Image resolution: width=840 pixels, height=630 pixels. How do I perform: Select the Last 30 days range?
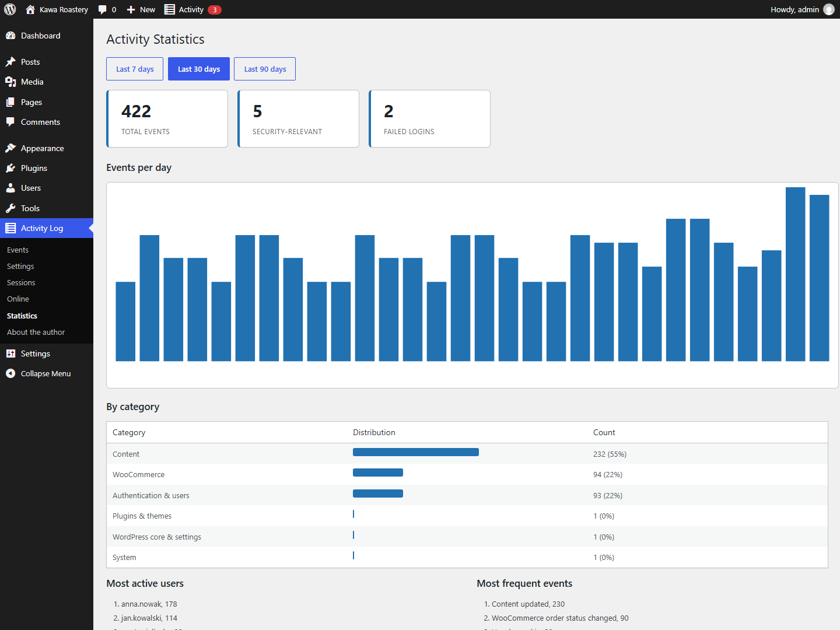click(199, 69)
